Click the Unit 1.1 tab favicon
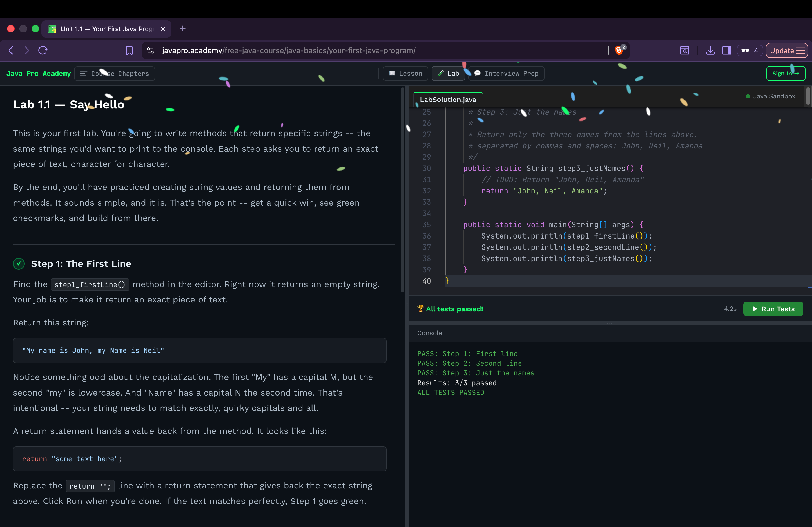812x527 pixels. tap(52, 29)
